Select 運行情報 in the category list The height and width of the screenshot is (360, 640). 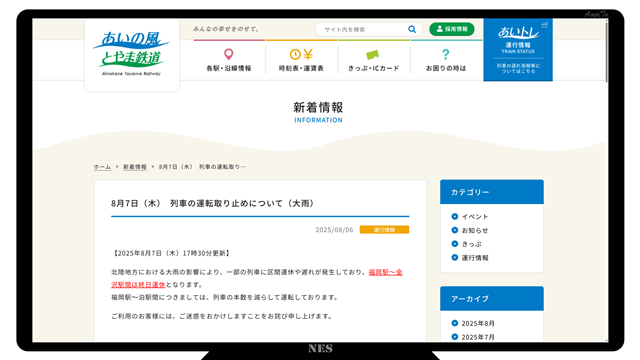pos(475,258)
